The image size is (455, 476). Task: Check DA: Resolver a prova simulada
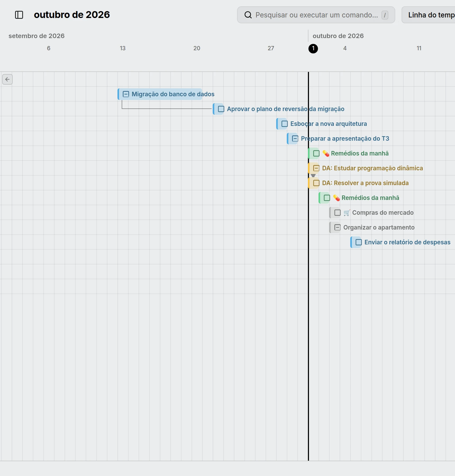pos(316,183)
